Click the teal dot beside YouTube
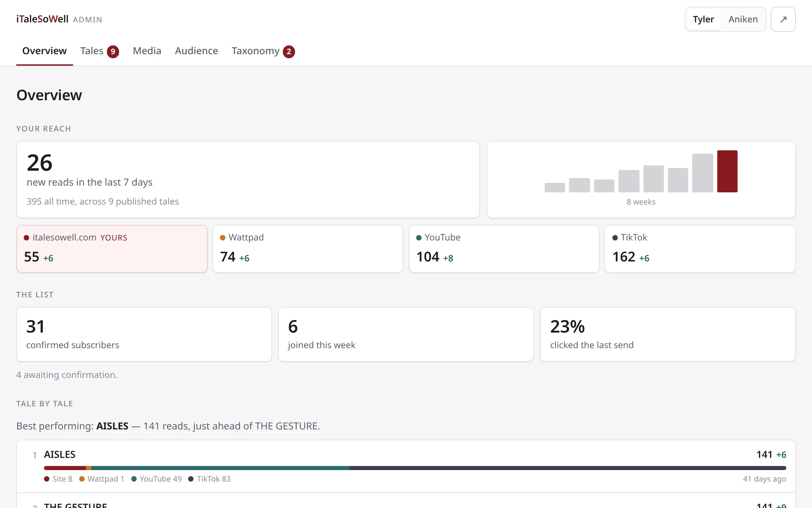 pos(419,238)
